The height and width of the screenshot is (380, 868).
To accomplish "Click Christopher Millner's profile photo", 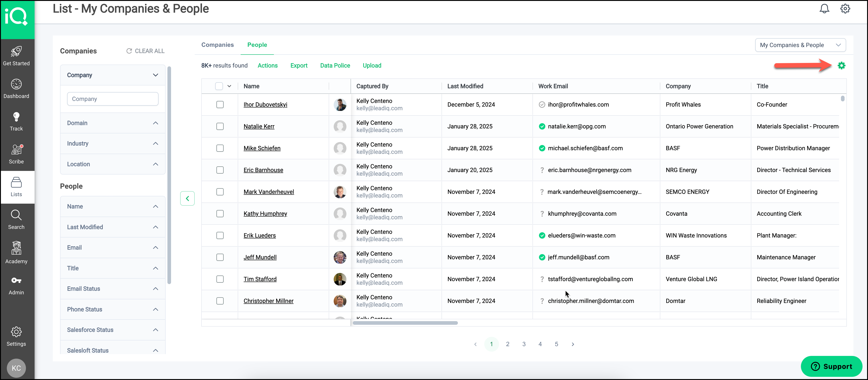I will click(x=340, y=301).
